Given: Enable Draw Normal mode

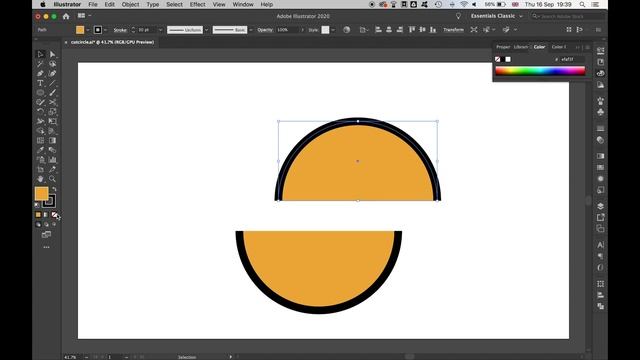Looking at the screenshot, I should coord(38,224).
